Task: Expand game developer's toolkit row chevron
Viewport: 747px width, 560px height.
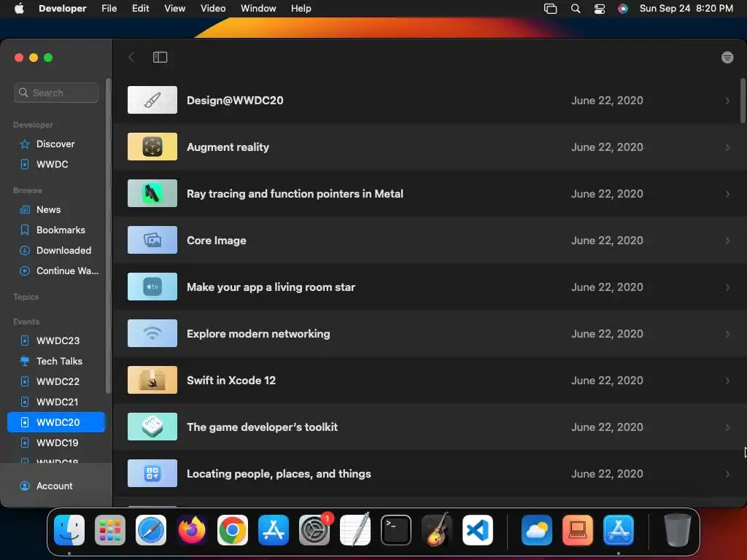Action: click(727, 427)
